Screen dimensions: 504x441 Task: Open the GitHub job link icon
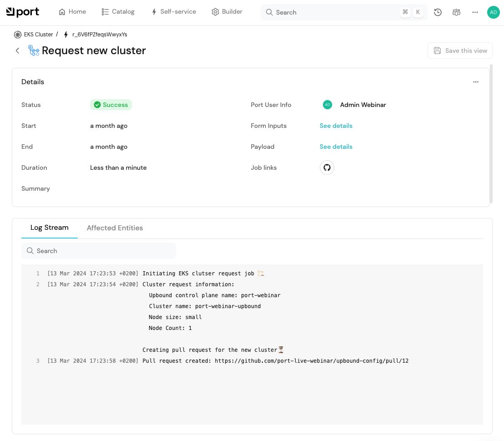coord(327,168)
